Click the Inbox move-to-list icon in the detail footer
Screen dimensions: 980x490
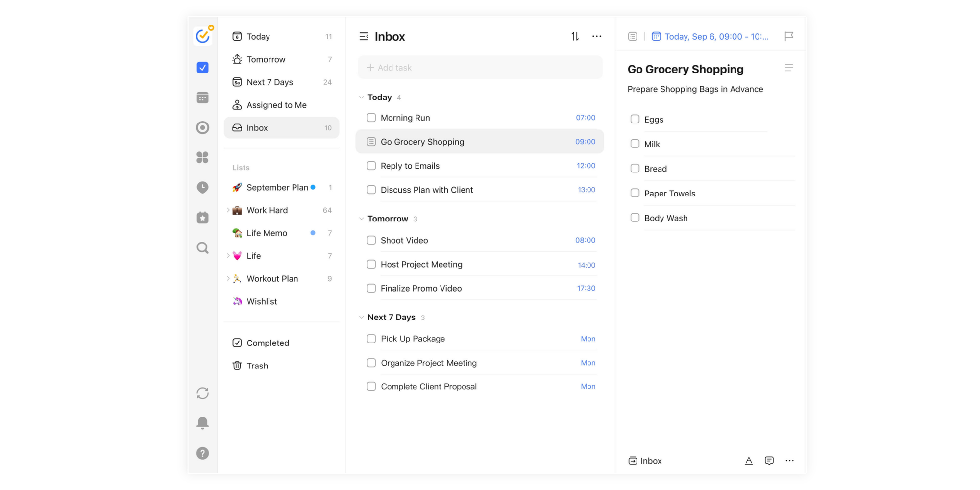coord(633,461)
